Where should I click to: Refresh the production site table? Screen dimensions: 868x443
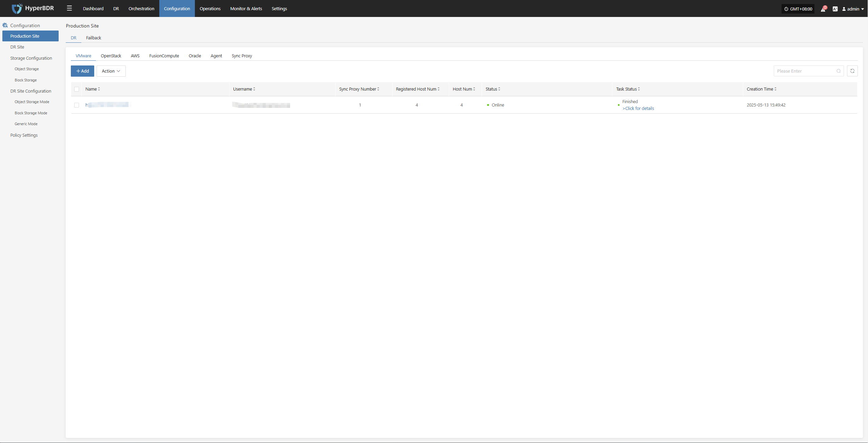click(x=852, y=71)
